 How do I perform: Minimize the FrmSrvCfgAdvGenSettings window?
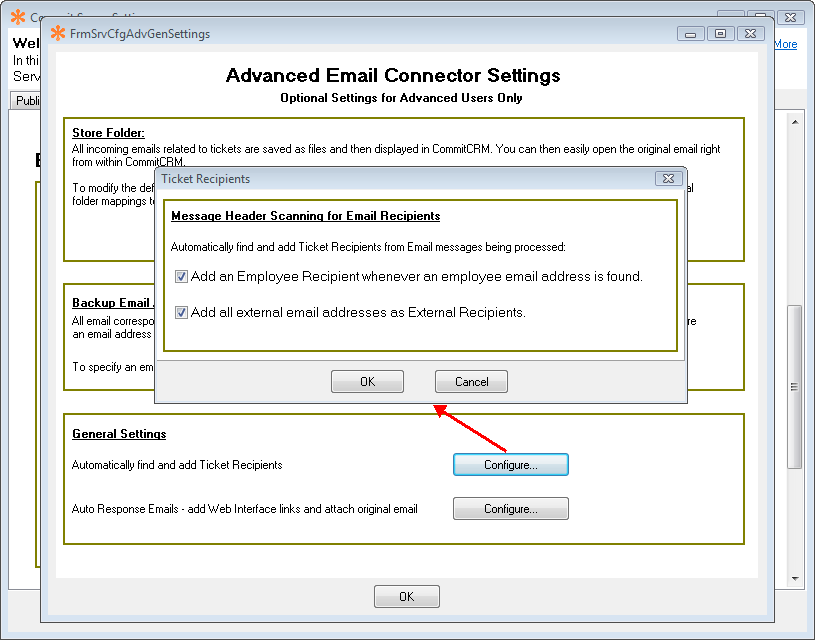pyautogui.click(x=691, y=34)
